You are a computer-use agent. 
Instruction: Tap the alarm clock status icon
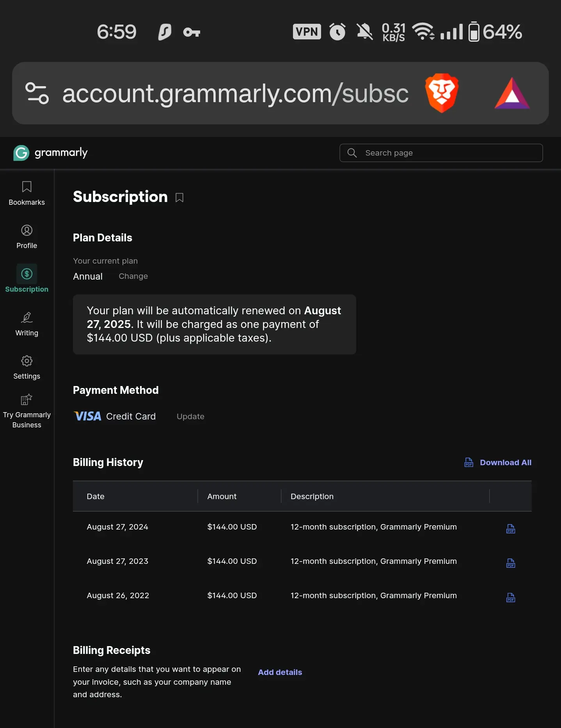pos(337,32)
